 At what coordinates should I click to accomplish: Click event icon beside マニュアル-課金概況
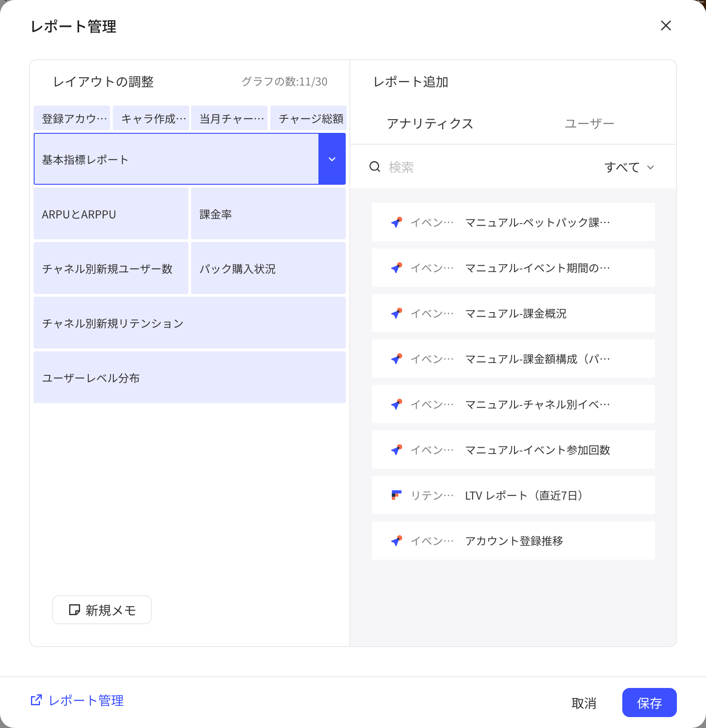pos(397,313)
